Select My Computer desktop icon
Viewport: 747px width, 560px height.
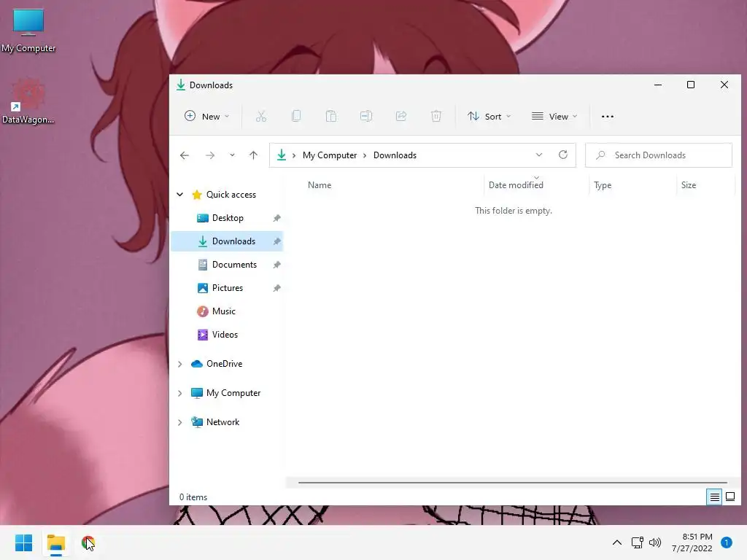click(28, 31)
